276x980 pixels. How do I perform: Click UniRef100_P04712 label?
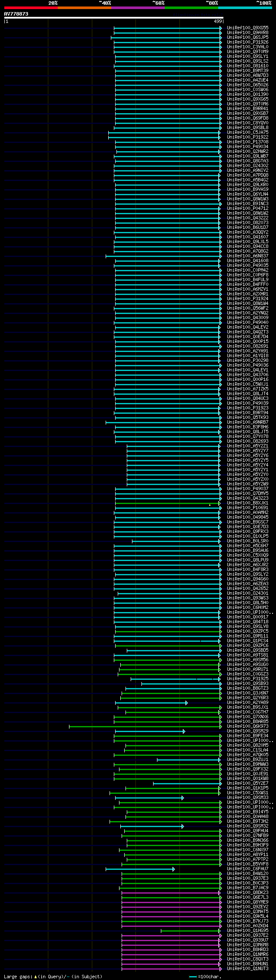pos(248,209)
